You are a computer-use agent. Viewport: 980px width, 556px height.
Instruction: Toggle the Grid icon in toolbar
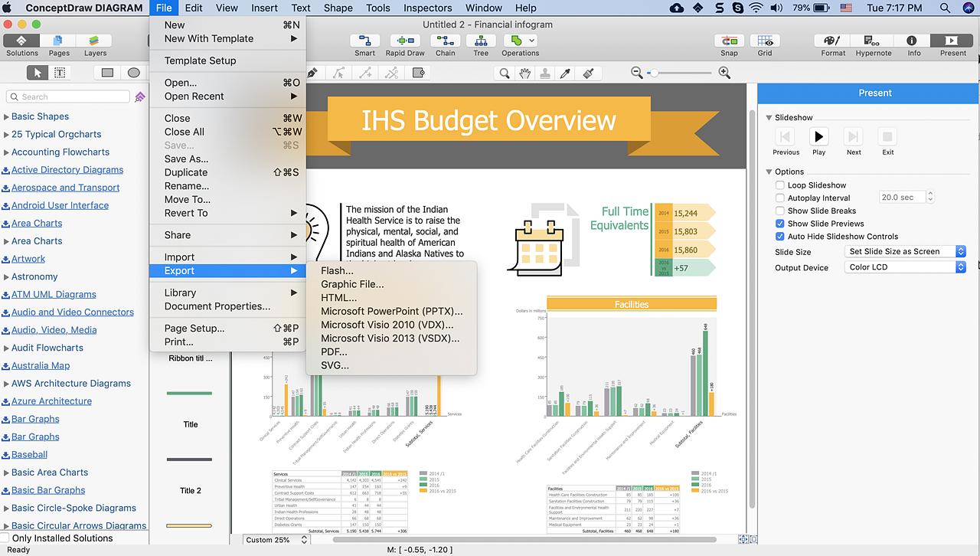pos(765,41)
